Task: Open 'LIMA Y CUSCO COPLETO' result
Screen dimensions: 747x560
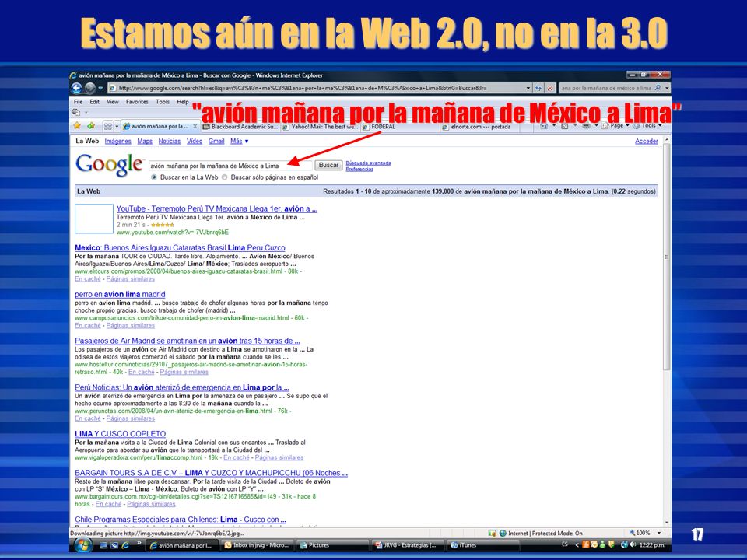Action: 121,434
